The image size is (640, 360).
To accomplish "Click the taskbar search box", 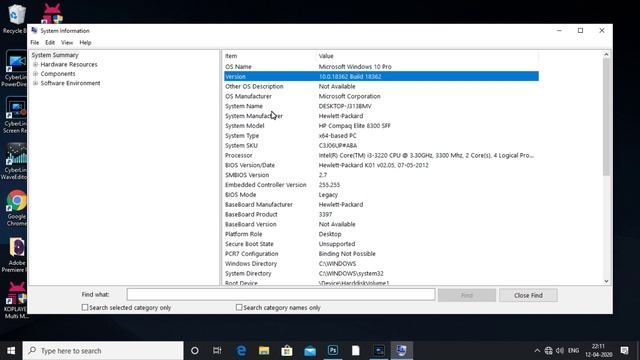I will [x=103, y=351].
